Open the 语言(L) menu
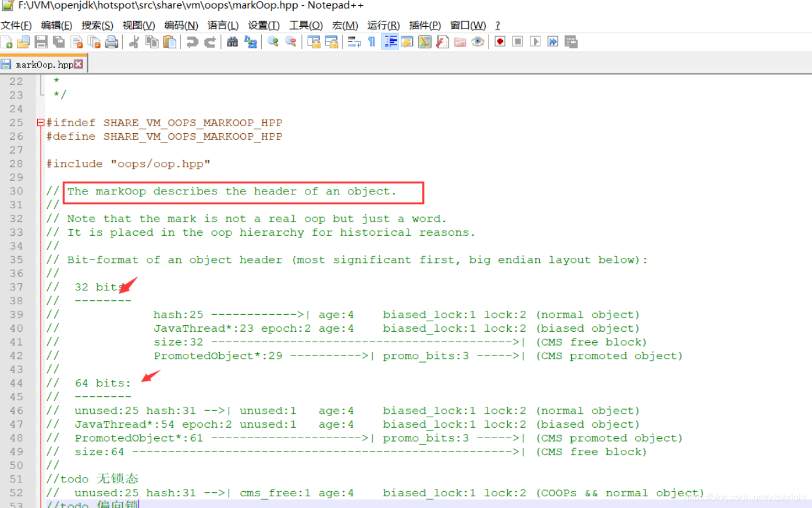 click(x=223, y=25)
